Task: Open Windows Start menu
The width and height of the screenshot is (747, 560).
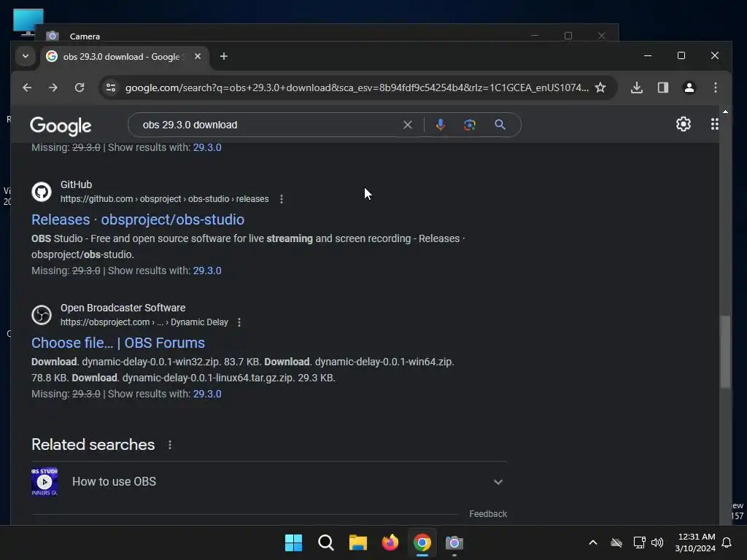Action: click(x=293, y=542)
